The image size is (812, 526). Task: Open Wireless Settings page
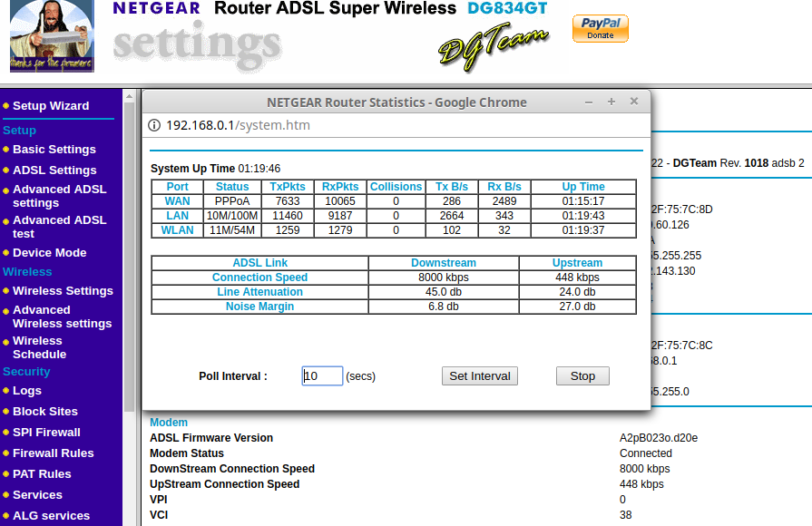click(63, 291)
